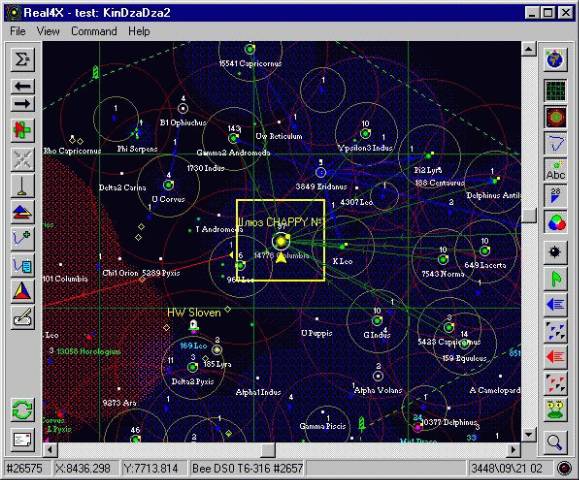Click the black right arrow button
The image size is (579, 480).
tap(23, 104)
